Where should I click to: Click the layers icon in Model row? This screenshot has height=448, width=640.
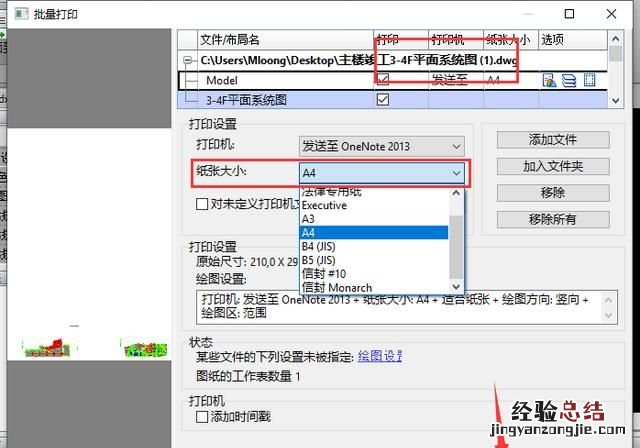569,80
